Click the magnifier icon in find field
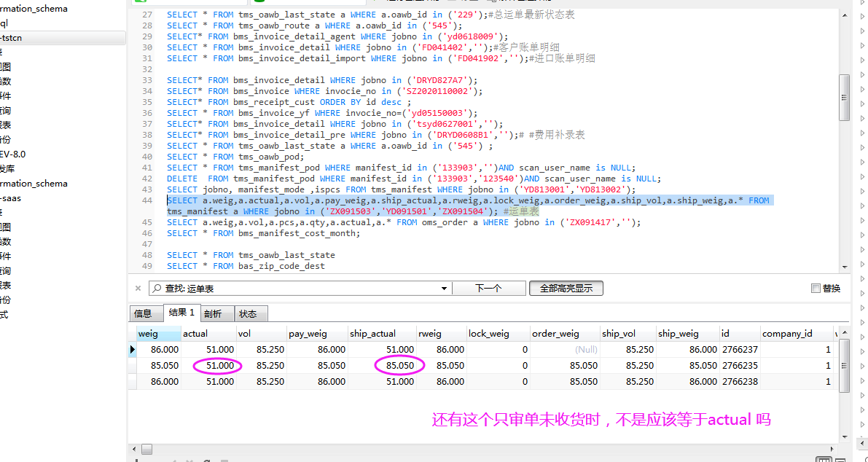This screenshot has height=462, width=868. (x=157, y=289)
